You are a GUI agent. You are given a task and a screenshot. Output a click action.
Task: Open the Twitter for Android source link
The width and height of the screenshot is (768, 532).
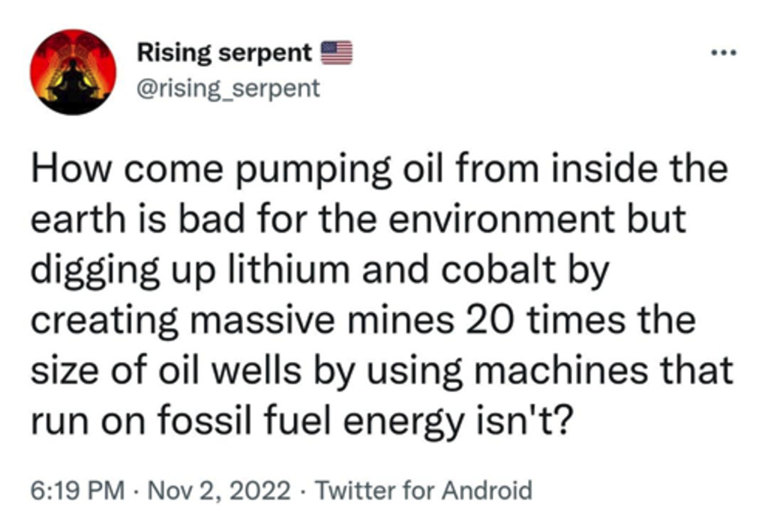pyautogui.click(x=423, y=490)
